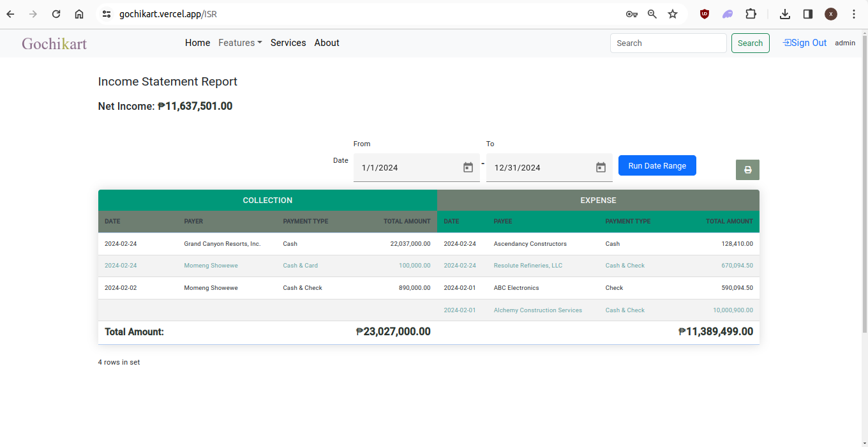The image size is (868, 447).
Task: Open the From date calendar picker
Action: point(468,167)
